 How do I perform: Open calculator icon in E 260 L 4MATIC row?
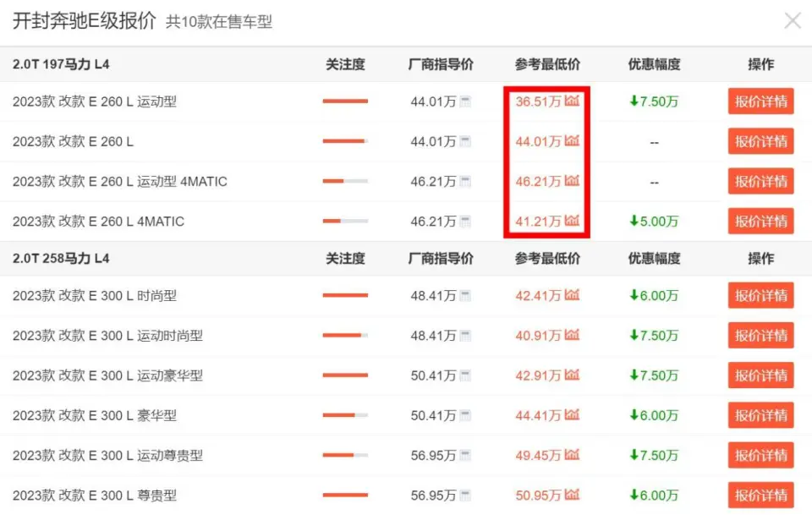click(465, 222)
